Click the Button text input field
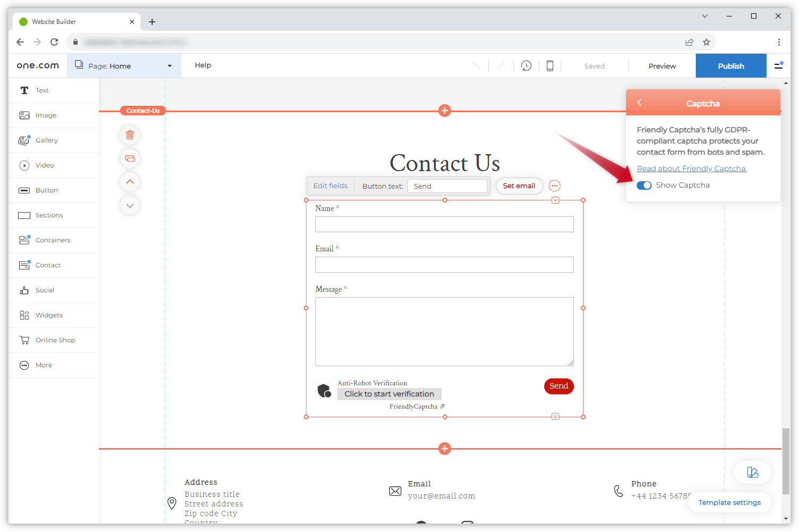This screenshot has width=799, height=532. click(447, 186)
